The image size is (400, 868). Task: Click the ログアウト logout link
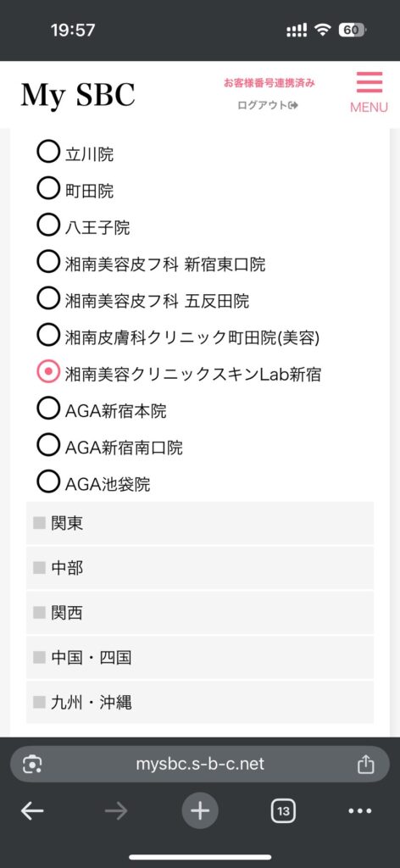[268, 105]
